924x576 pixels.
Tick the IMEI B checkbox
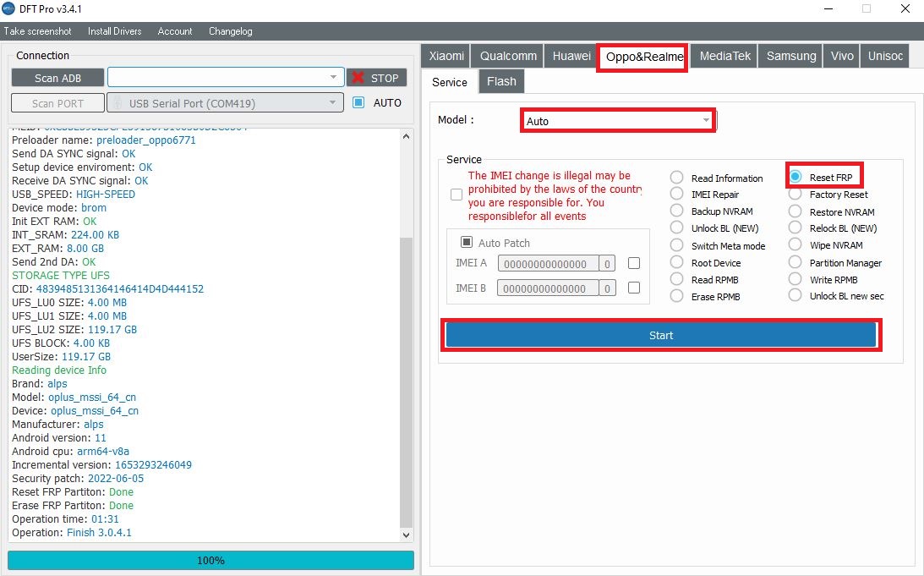634,288
